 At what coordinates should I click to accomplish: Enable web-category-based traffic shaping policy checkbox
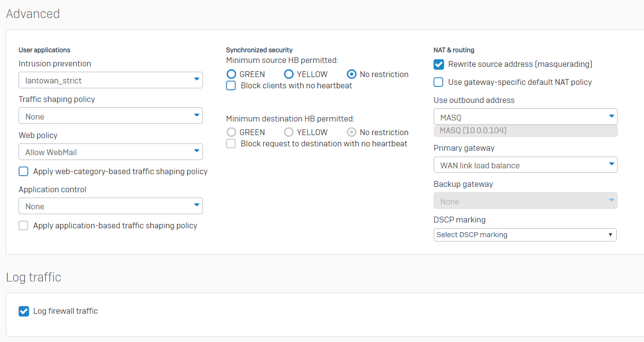point(23,171)
